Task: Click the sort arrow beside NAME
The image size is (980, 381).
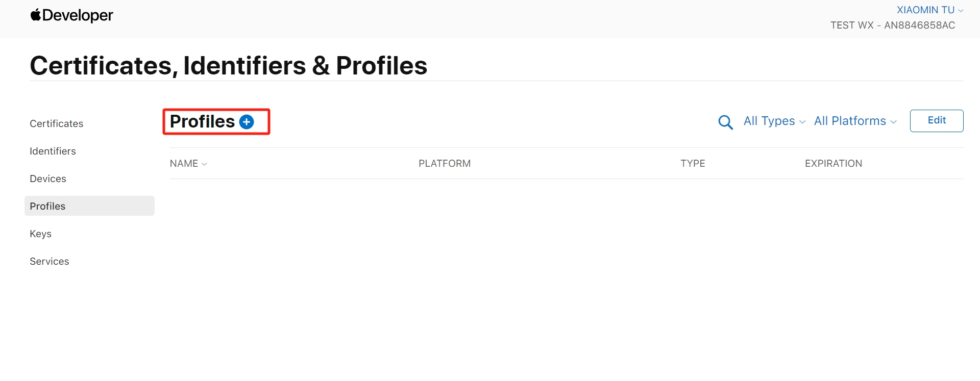Action: tap(204, 164)
